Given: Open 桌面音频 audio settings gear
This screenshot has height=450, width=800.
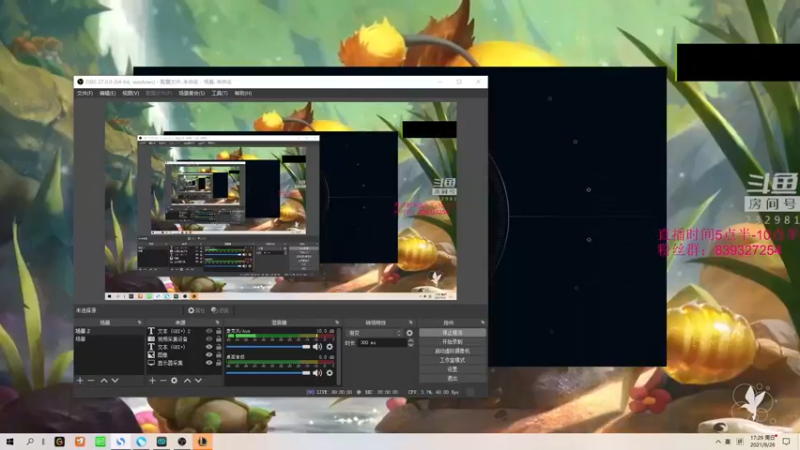Looking at the screenshot, I should [330, 373].
